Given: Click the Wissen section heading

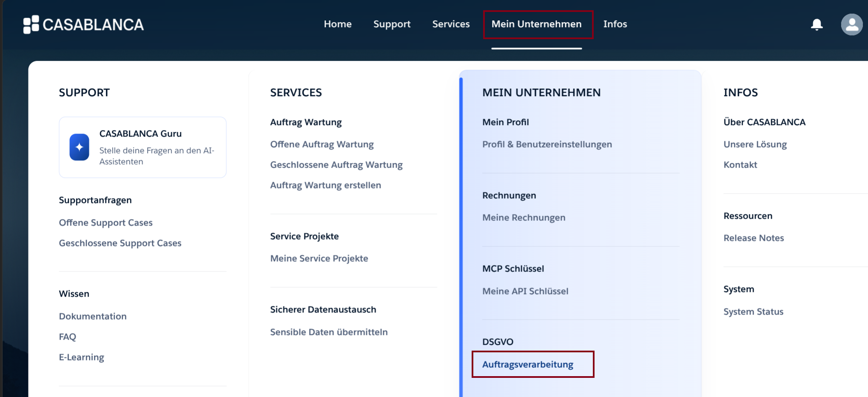Looking at the screenshot, I should click(74, 294).
